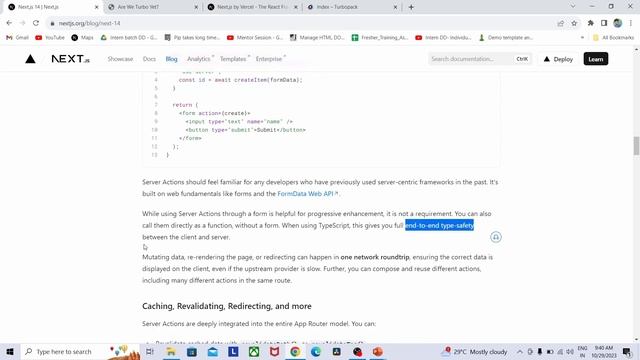Open the Next.js logo home link
Viewport: 640px width, 360px height.
tap(70, 59)
